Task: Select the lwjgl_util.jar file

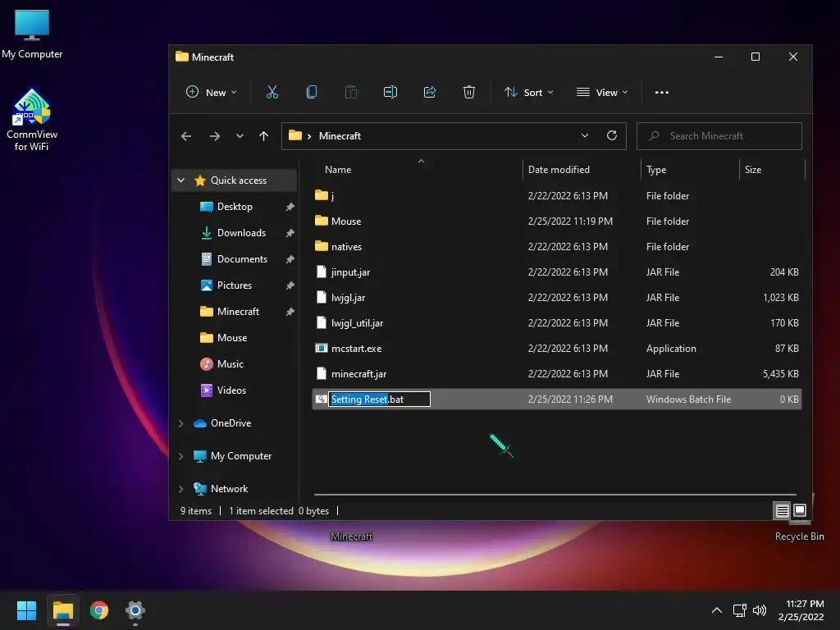Action: coord(557,323)
